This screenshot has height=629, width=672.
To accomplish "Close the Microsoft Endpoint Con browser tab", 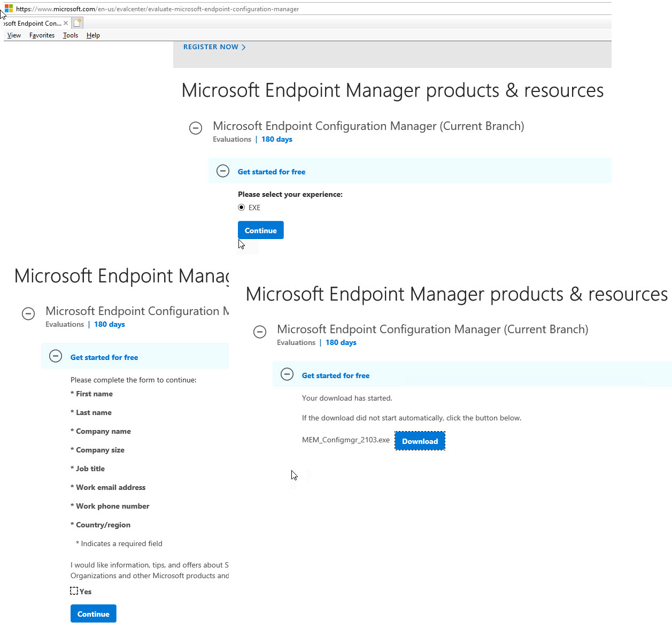I will 66,22.
